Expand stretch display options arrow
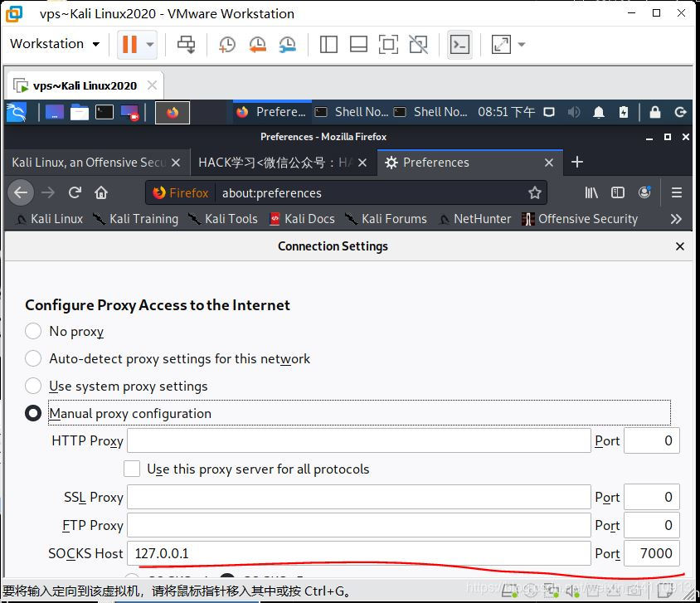The height and width of the screenshot is (603, 700). coord(522,44)
